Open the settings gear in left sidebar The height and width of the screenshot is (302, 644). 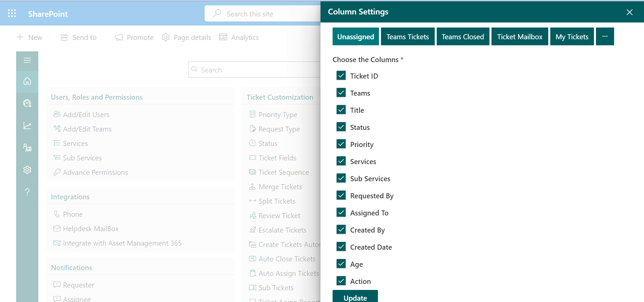click(x=27, y=170)
